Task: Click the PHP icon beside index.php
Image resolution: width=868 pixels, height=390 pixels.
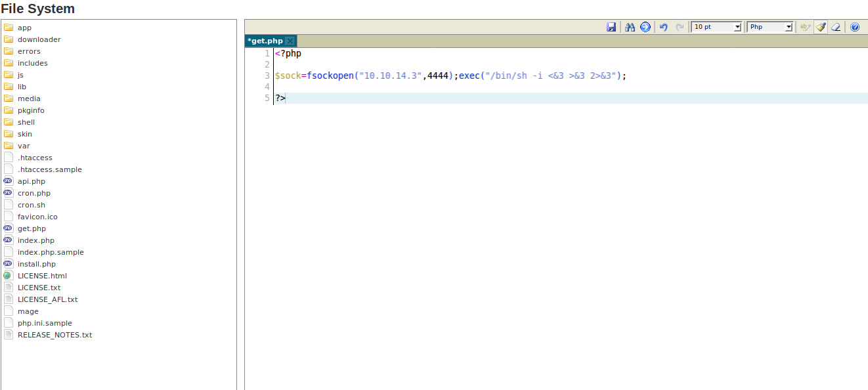Action: 8,240
